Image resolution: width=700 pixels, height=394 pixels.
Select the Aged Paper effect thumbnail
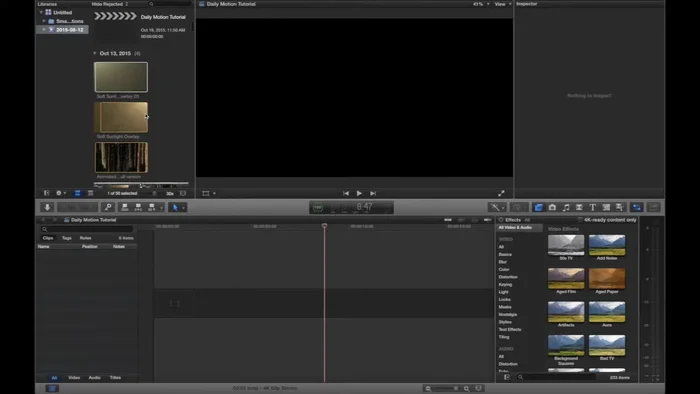pyautogui.click(x=607, y=278)
